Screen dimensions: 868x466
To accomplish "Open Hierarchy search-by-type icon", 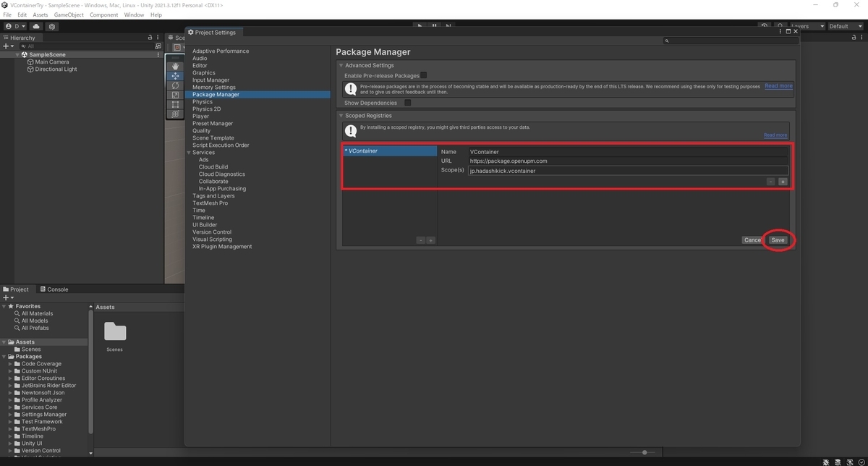I will click(158, 46).
